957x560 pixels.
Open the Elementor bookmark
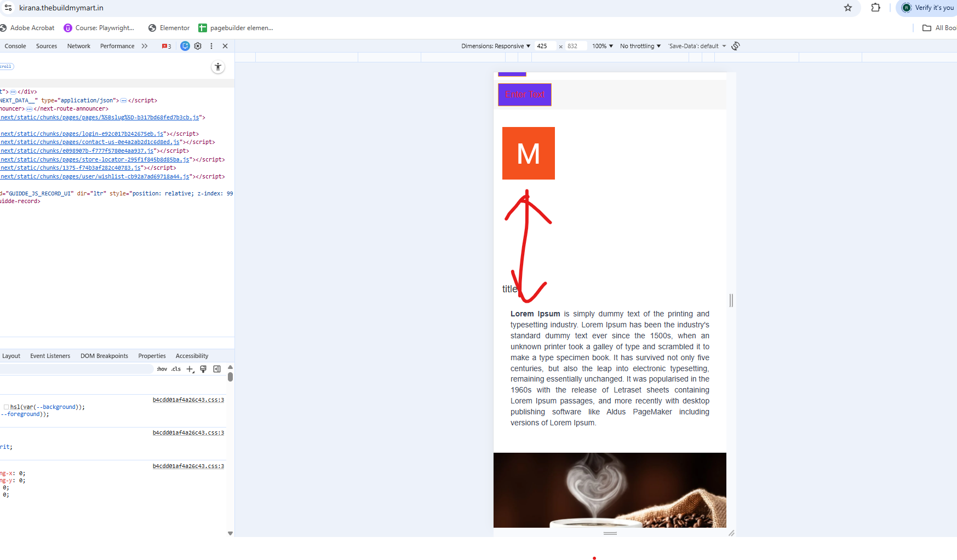(x=169, y=28)
